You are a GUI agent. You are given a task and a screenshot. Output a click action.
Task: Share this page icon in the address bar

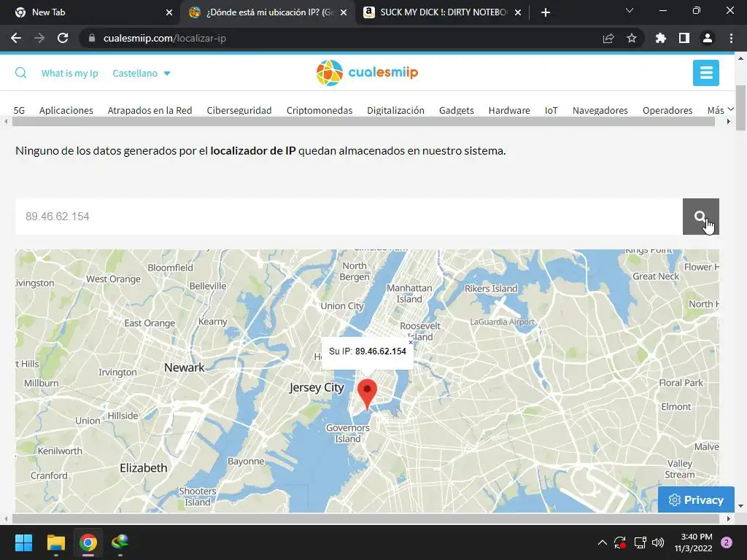[x=608, y=38]
